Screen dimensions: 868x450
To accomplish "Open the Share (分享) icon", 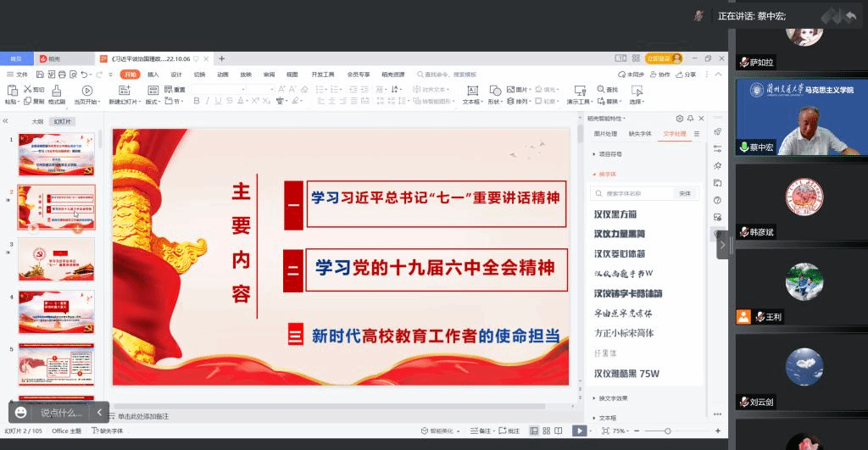I will coord(686,75).
